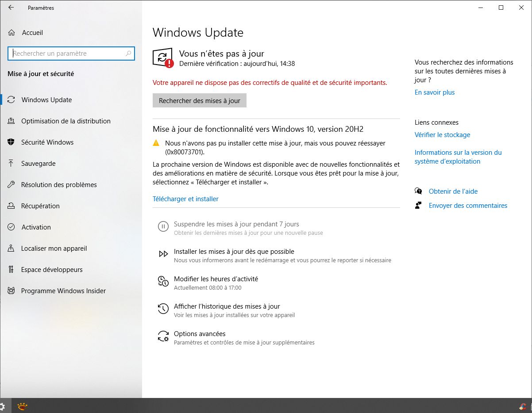Open Afficher l'historique des mises à jour
Screen dimensions: 532x413
coord(227,306)
